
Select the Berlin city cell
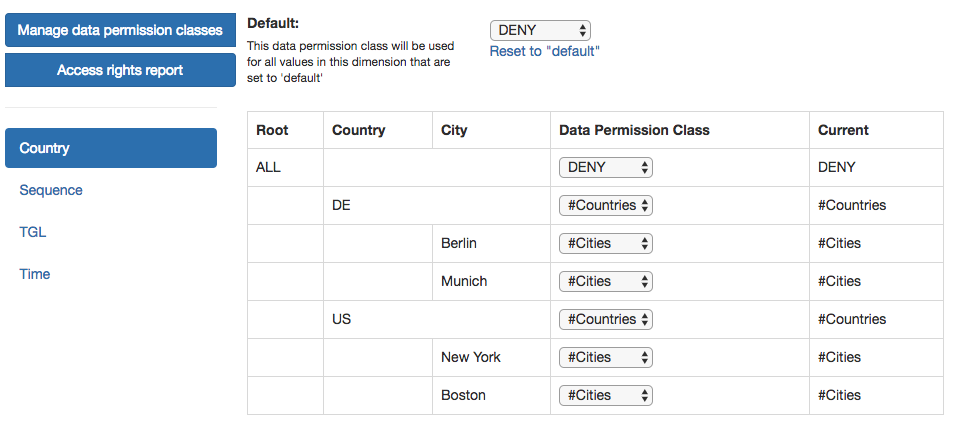pyautogui.click(x=459, y=243)
